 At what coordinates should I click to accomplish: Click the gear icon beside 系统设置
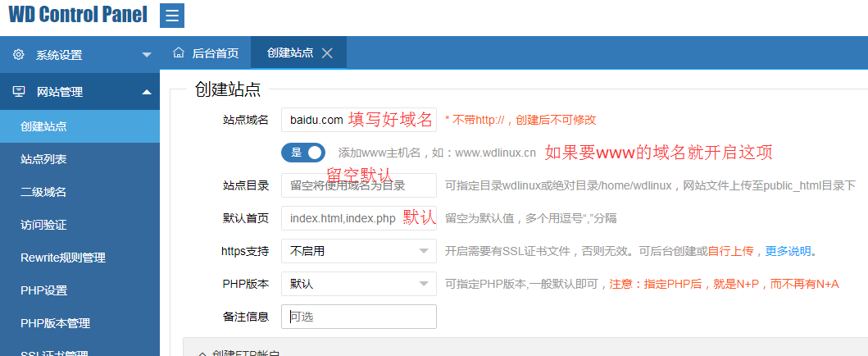[18, 55]
